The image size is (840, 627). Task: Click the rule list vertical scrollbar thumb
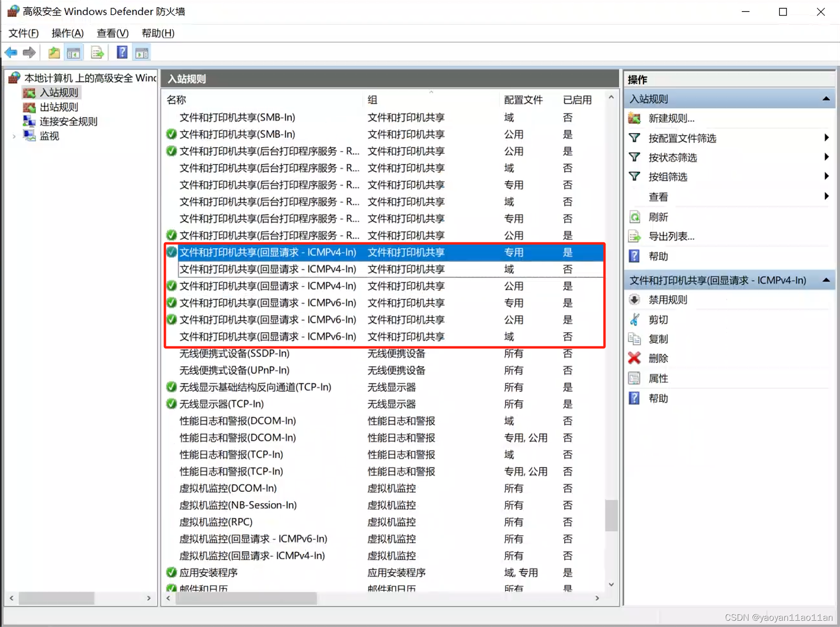coord(611,515)
